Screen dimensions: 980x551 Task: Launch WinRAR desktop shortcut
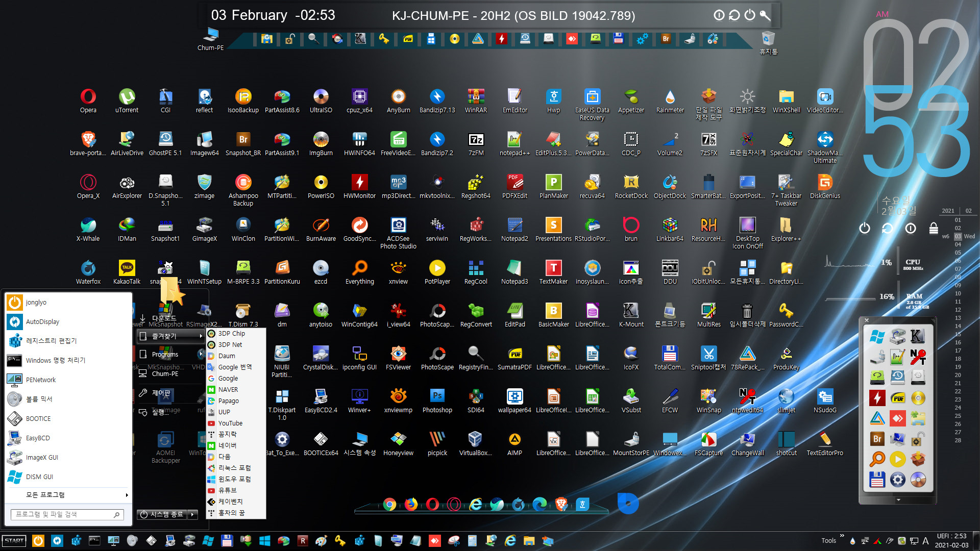476,101
